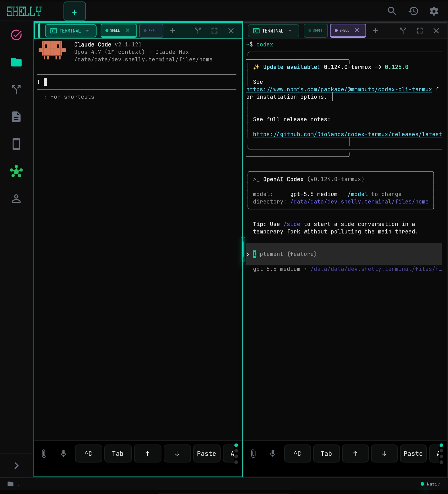Tap the up arrow key in the Codex pane
This screenshot has width=448, height=494.
355,453
